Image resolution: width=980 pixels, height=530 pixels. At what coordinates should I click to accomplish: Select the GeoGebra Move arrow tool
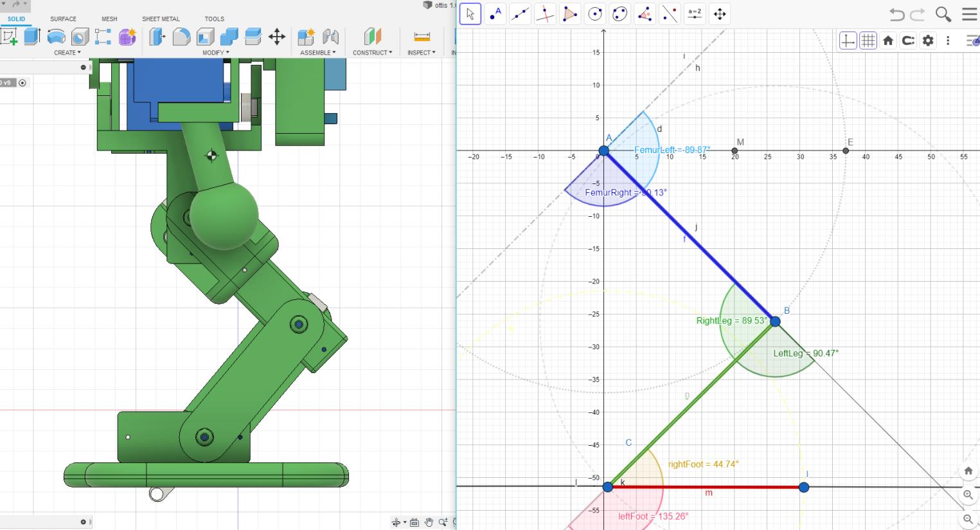(x=470, y=14)
